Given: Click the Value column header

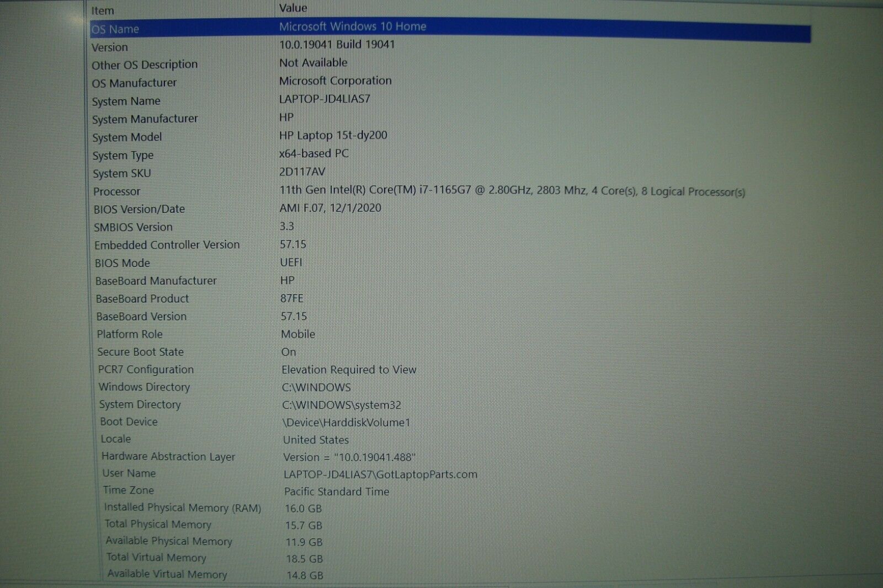Looking at the screenshot, I should tap(293, 8).
